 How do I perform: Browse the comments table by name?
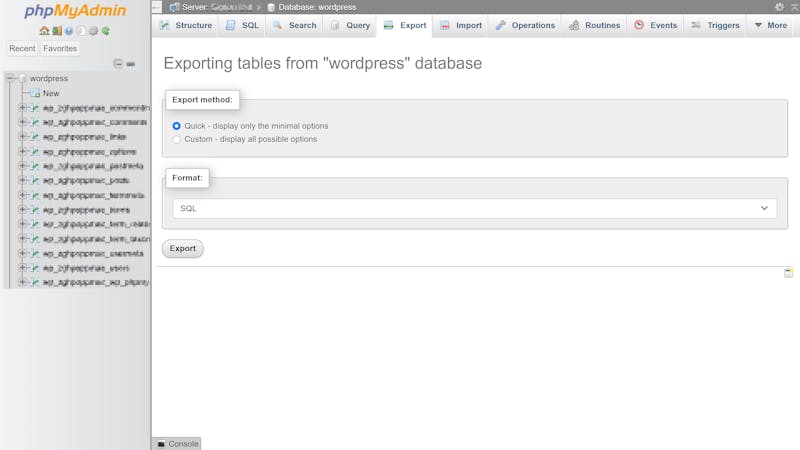(95, 122)
